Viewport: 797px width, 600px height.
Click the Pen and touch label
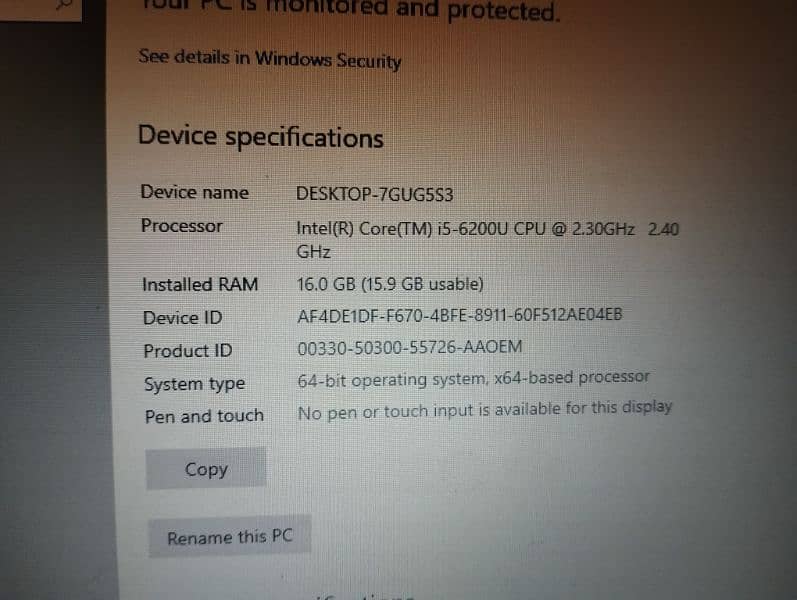(204, 416)
